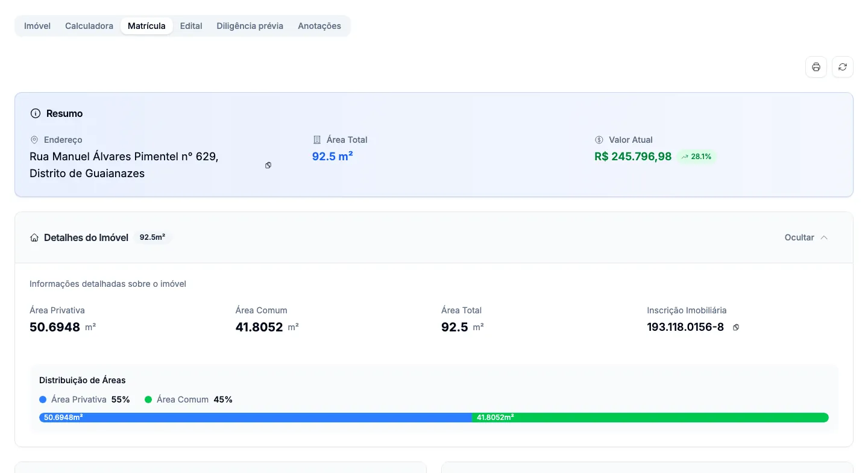Click the Área Comum value 41.8052
This screenshot has height=473, width=868.
259,328
